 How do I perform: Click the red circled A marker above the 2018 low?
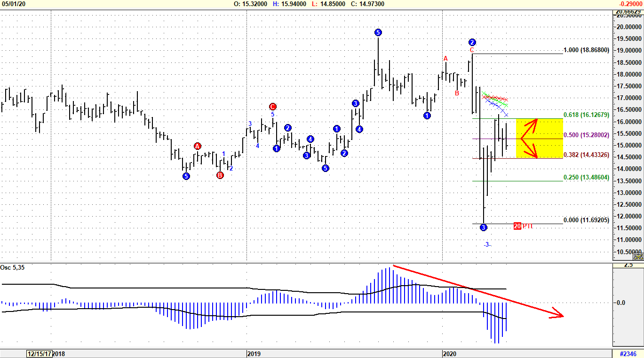click(197, 146)
